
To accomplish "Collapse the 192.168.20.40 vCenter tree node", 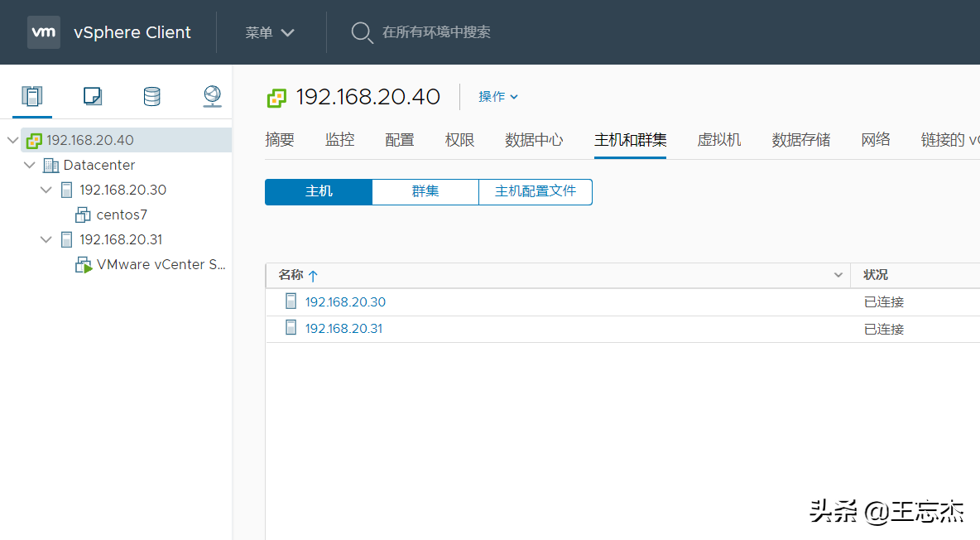I will coord(12,140).
